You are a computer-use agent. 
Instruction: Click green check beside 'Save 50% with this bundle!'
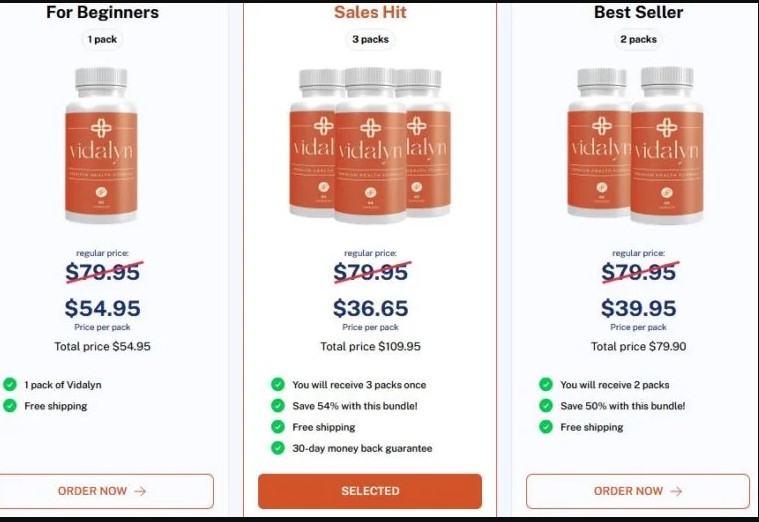tap(545, 406)
